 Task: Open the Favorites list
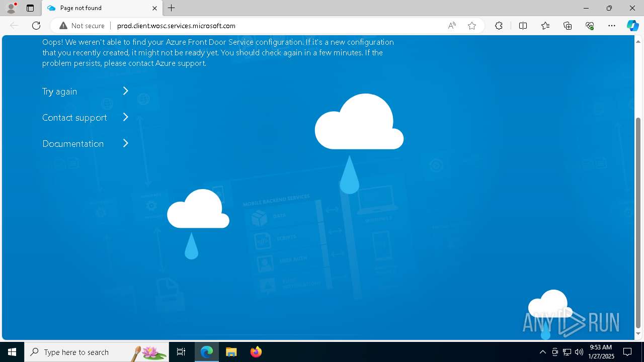click(545, 26)
